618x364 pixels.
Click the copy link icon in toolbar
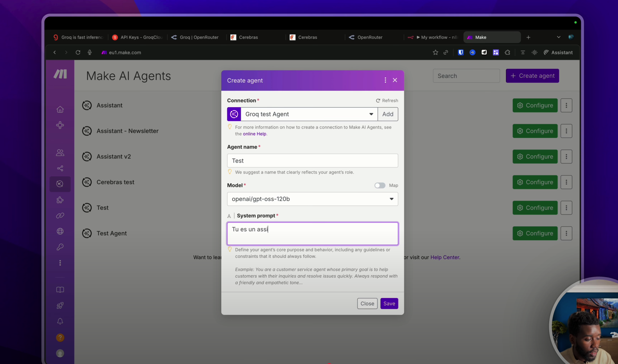pyautogui.click(x=446, y=52)
